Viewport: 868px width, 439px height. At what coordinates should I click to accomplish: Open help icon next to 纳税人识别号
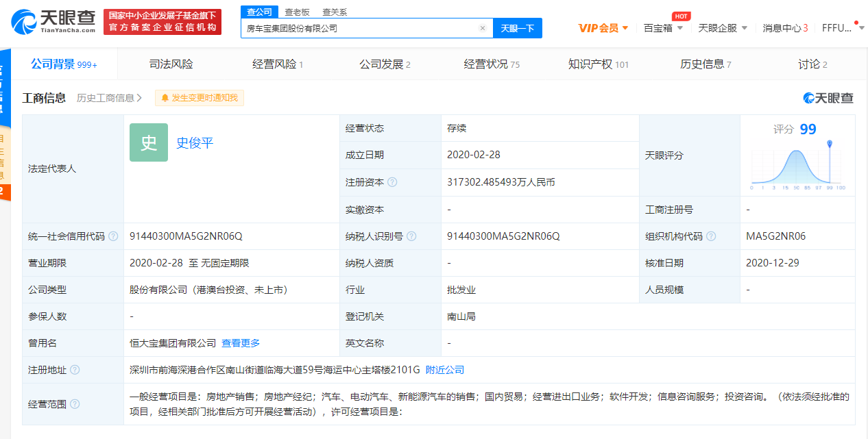411,236
